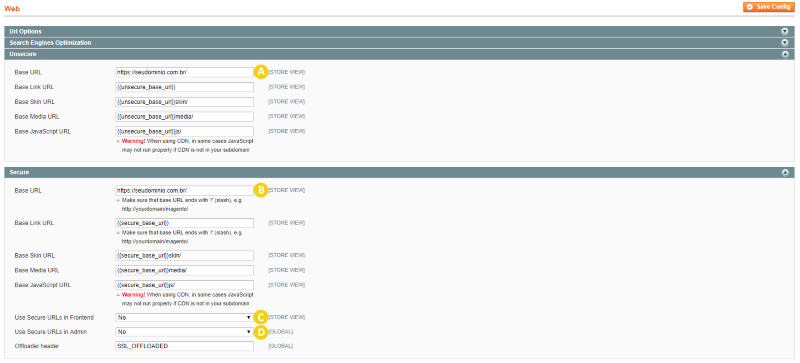
Task: Expand Search Engines Optimization section arrow
Action: [785, 42]
